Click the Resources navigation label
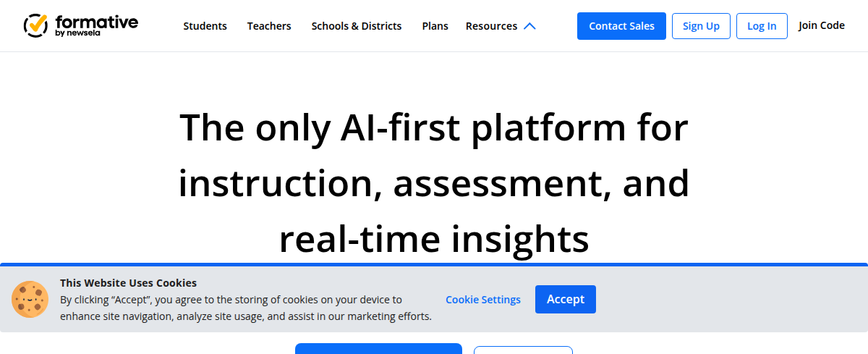Viewport: 868px width, 354px height. pyautogui.click(x=491, y=26)
